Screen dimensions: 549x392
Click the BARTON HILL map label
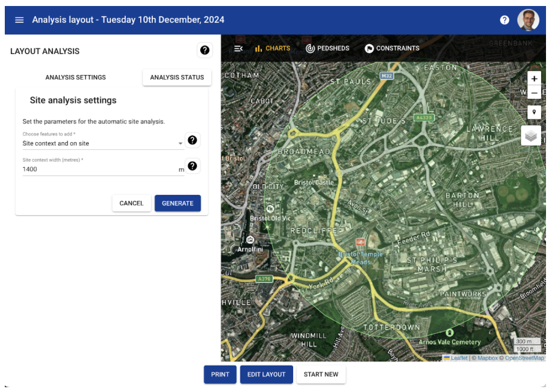pyautogui.click(x=463, y=200)
